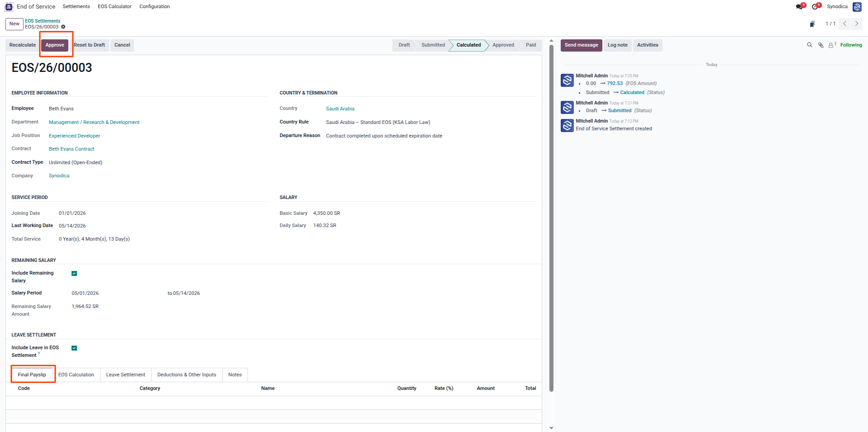Switch to EOS Calculation tab
This screenshot has width=868, height=432.
point(76,375)
